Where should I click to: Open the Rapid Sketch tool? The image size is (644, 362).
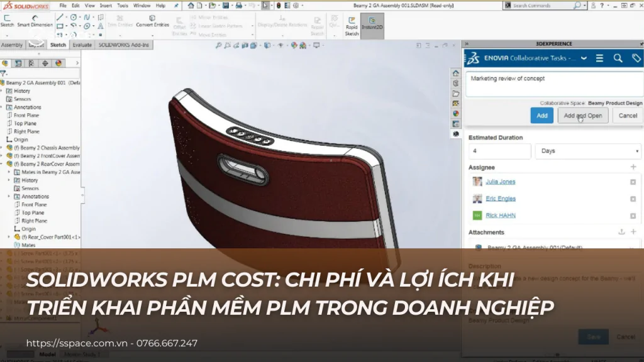point(352,26)
